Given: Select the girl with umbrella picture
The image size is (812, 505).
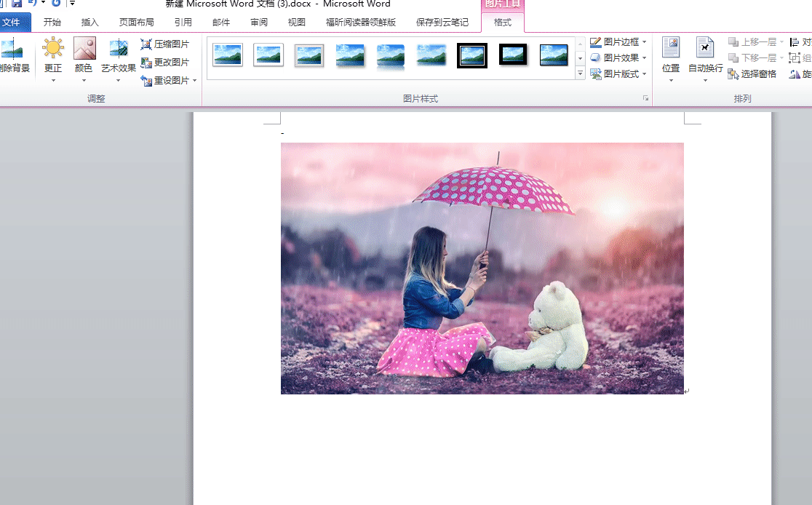Looking at the screenshot, I should (482, 268).
